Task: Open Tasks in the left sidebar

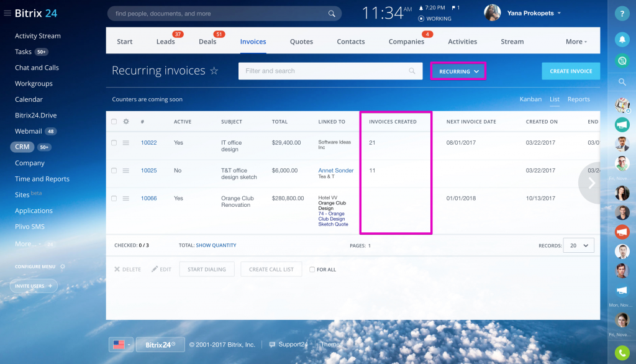Action: tap(23, 52)
